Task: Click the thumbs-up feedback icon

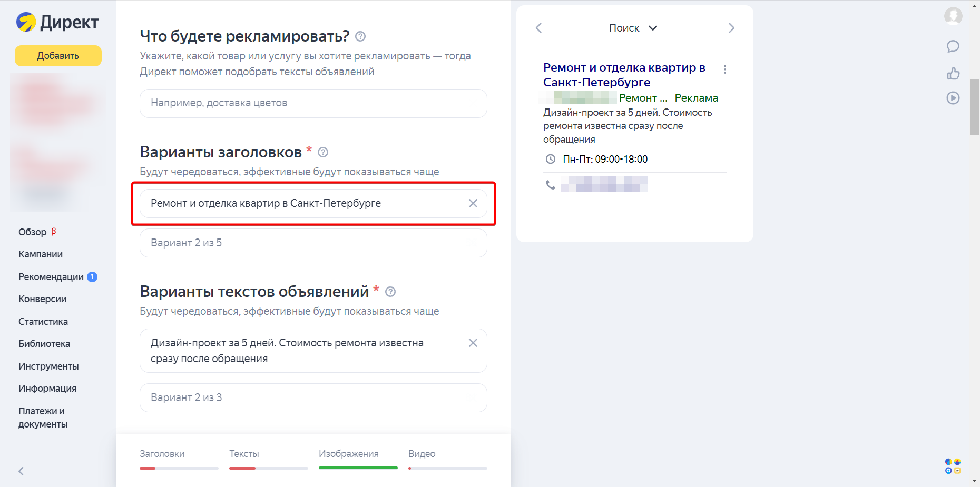Action: pyautogui.click(x=953, y=74)
